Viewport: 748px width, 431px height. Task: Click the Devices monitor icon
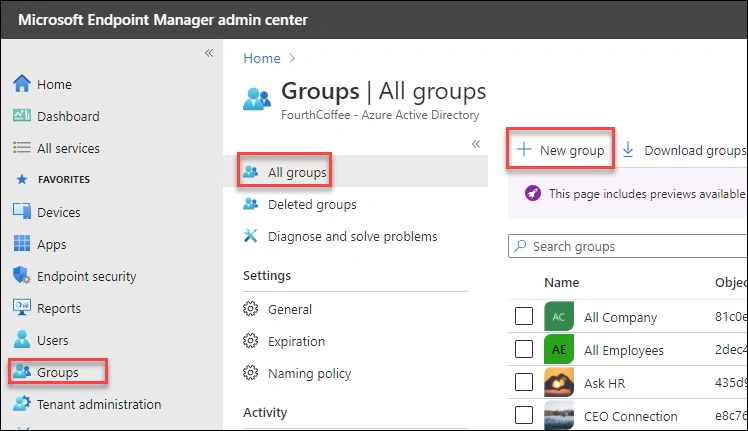point(22,211)
